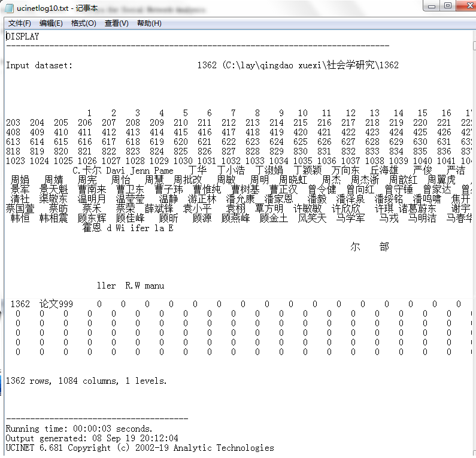Click the name 马学军
This screenshot has width=476, height=458.
tap(350, 218)
